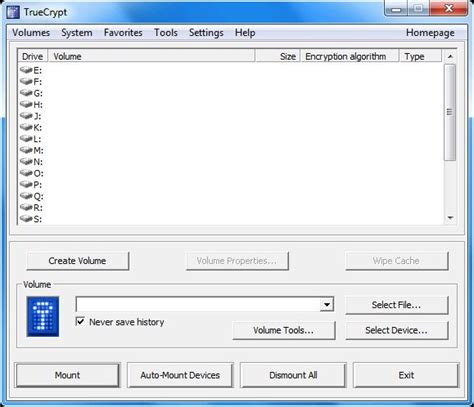Click the Select Device button
The image size is (474, 407).
396,330
